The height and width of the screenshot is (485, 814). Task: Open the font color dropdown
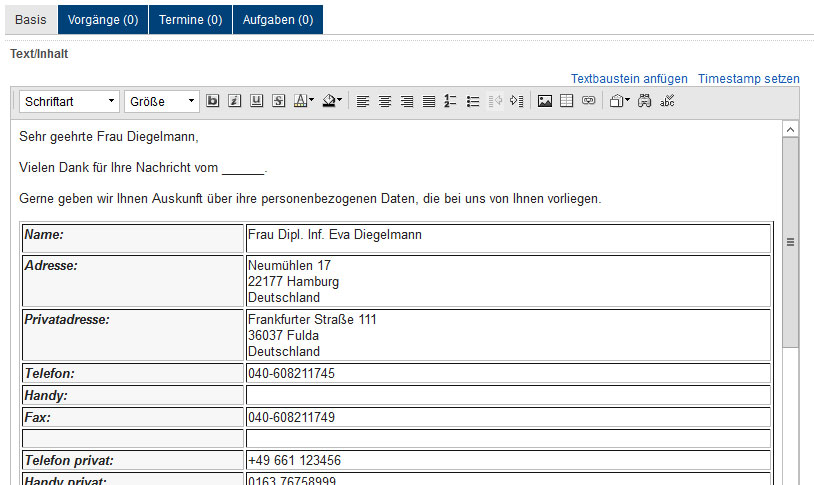click(x=304, y=101)
